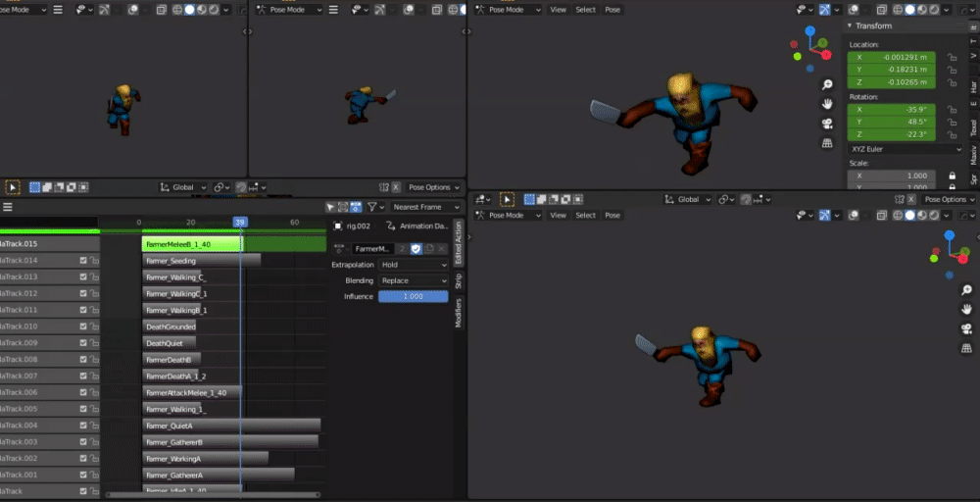Image resolution: width=980 pixels, height=502 pixels.
Task: Toggle Location X lock icon in Transform panel
Action: [x=952, y=57]
